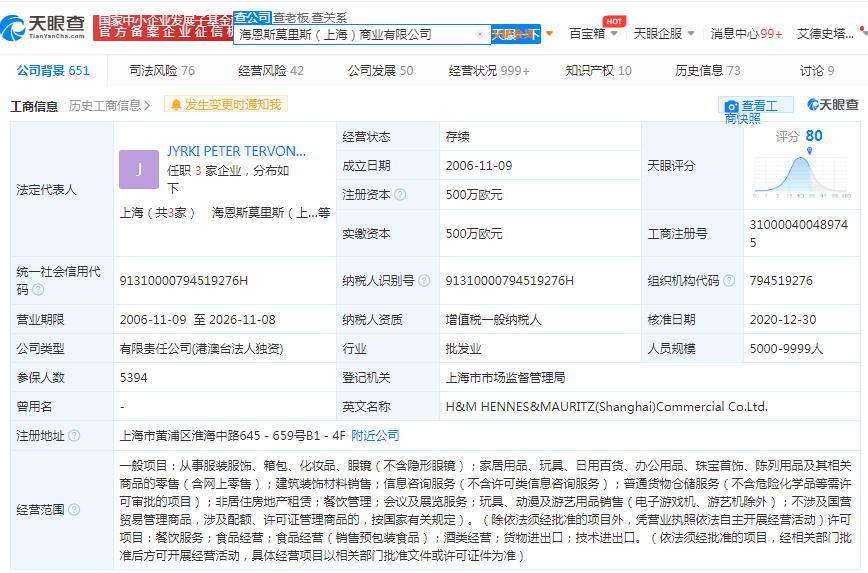Click approval date 2020-12-30
The height and width of the screenshot is (573, 868).
tap(783, 319)
